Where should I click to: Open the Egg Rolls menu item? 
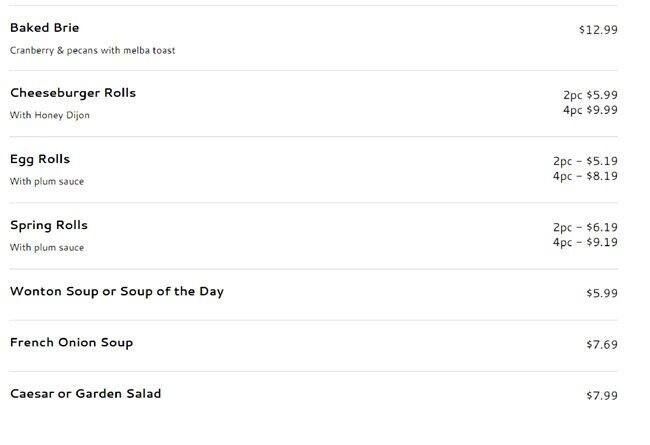click(40, 159)
